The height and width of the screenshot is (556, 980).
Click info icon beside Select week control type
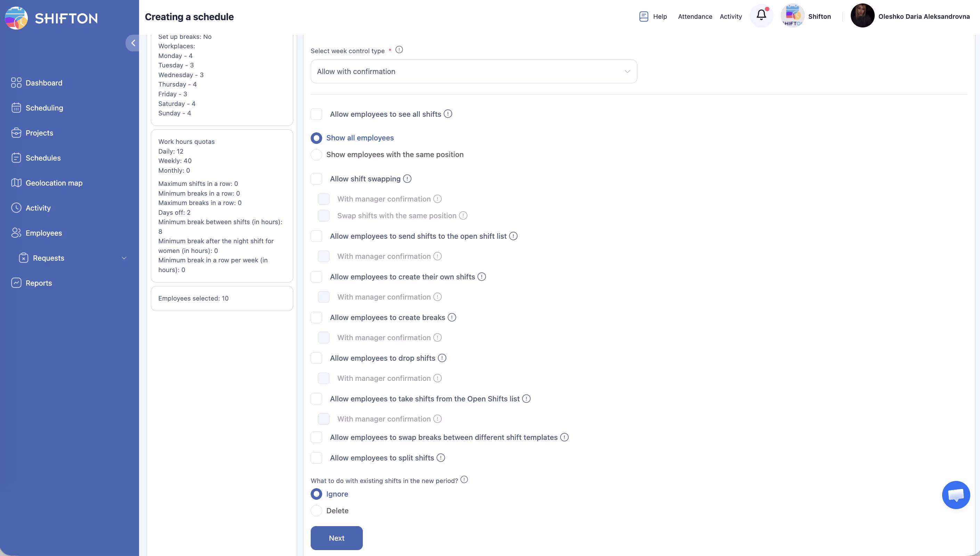coord(399,50)
